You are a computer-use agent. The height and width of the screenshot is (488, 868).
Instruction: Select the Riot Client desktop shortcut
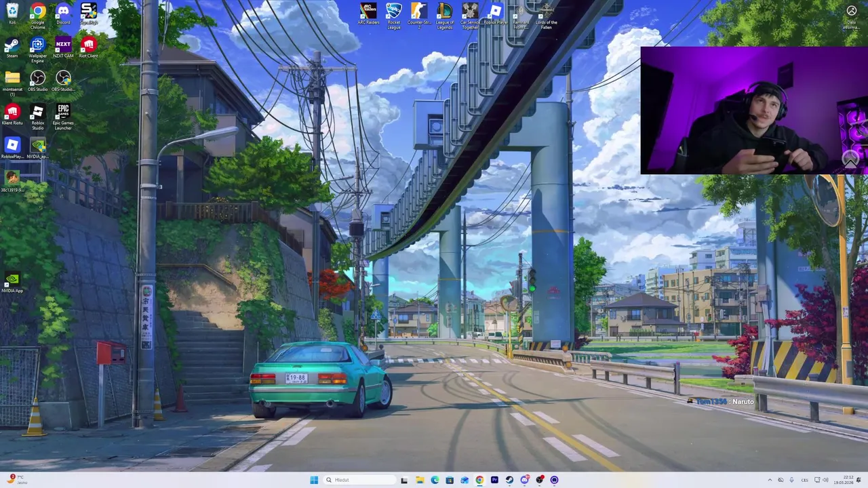tap(89, 48)
